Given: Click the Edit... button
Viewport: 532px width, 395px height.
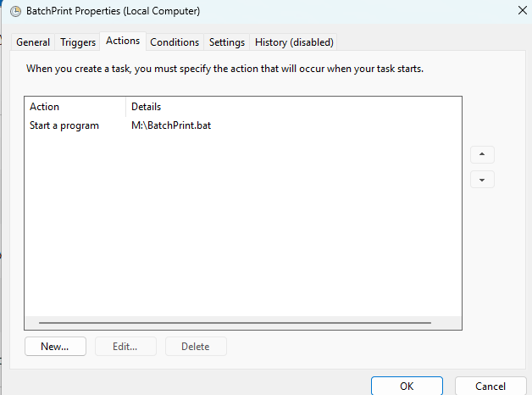Looking at the screenshot, I should pyautogui.click(x=125, y=346).
